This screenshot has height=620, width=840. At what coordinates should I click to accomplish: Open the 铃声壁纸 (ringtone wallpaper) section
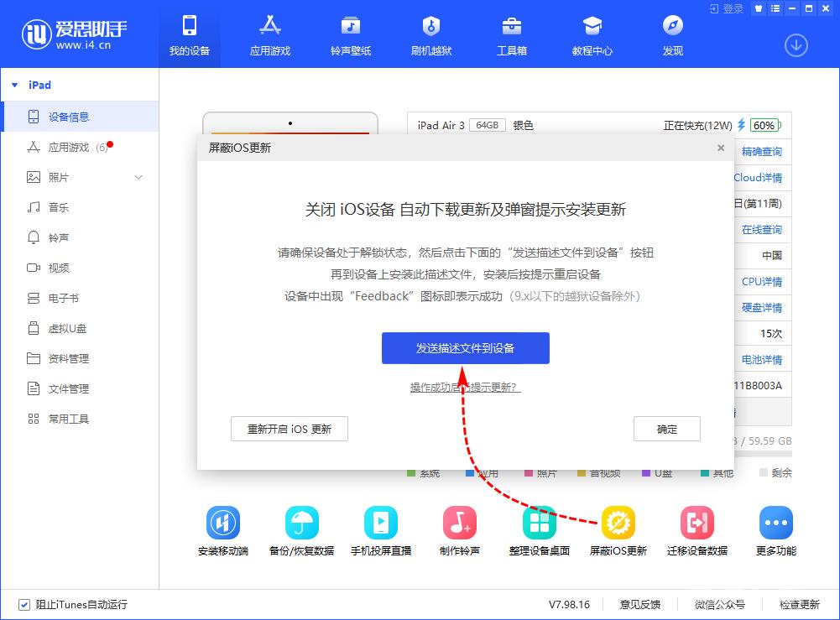349,34
